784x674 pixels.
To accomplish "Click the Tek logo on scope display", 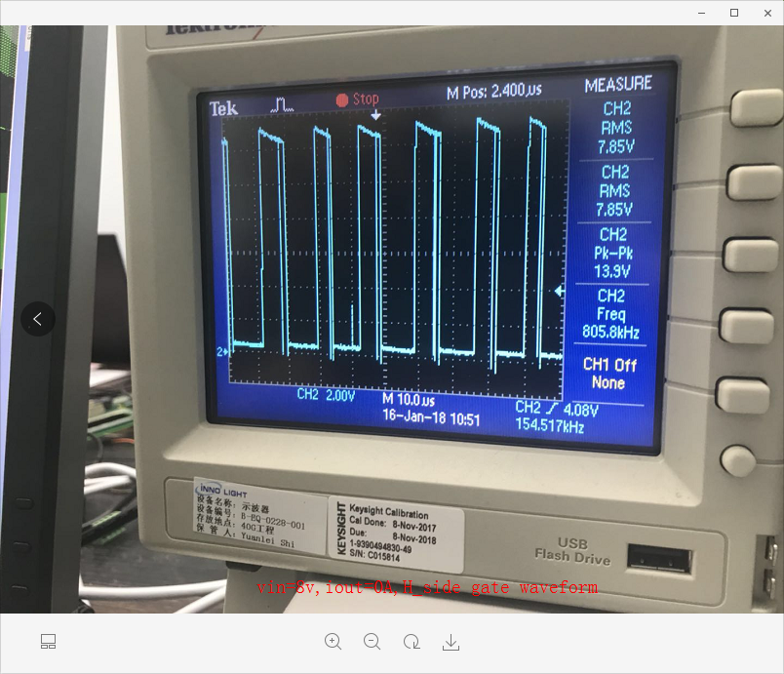I will tap(223, 108).
